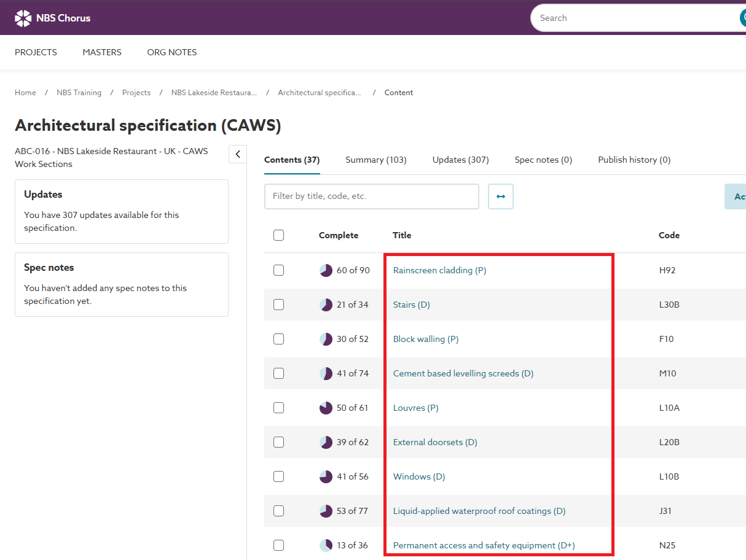Open the Stairs (D) section link
This screenshot has width=746, height=560.
click(x=412, y=305)
